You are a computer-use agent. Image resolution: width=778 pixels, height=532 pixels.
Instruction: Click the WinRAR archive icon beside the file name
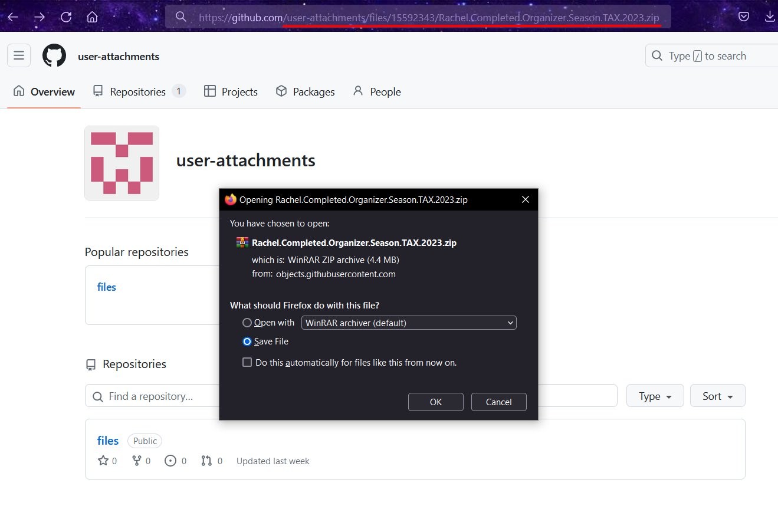tap(242, 242)
